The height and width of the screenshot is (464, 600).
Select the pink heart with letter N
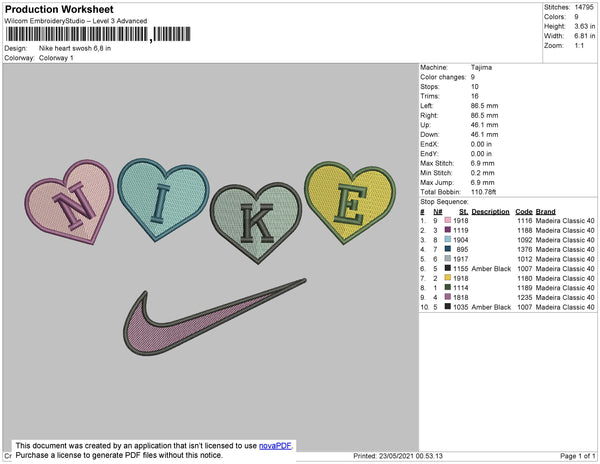coord(70,202)
